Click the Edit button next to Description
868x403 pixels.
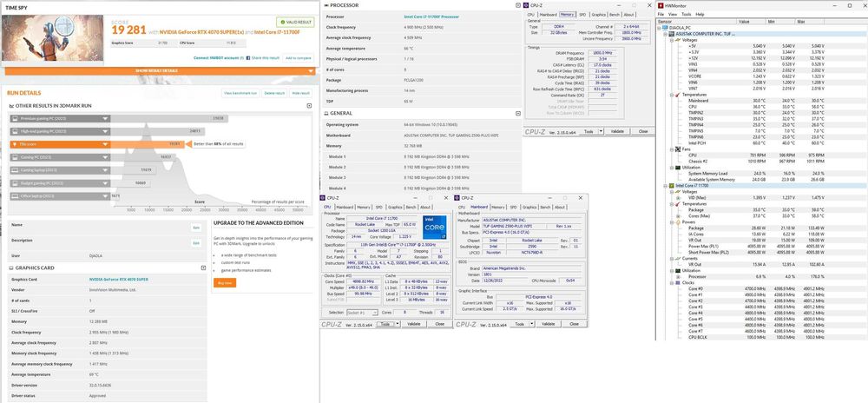click(196, 242)
